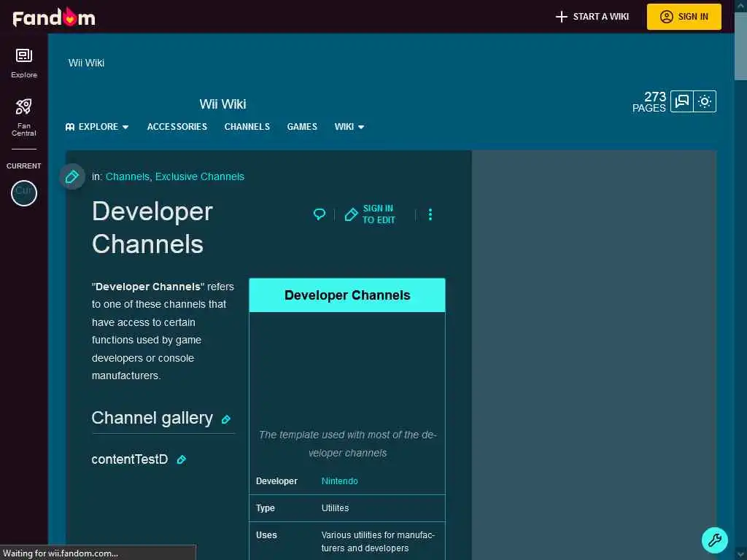The image size is (747, 560).
Task: Click the browser status bar loading text
Action: (x=61, y=553)
